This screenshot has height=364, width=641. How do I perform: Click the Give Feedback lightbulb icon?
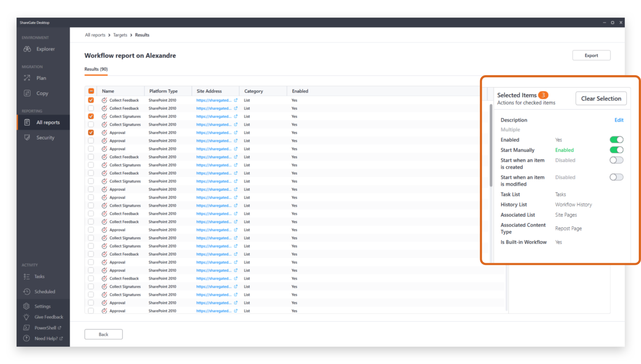(x=26, y=317)
